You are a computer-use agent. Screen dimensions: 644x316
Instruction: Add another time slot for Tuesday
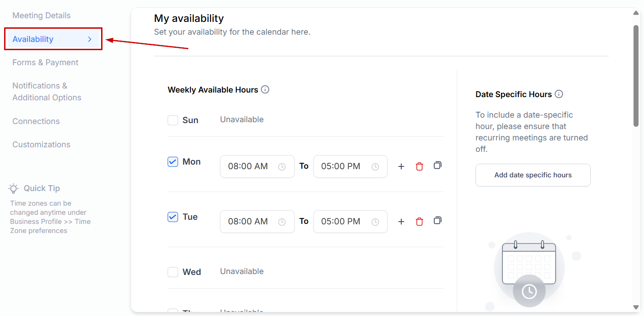coord(401,222)
